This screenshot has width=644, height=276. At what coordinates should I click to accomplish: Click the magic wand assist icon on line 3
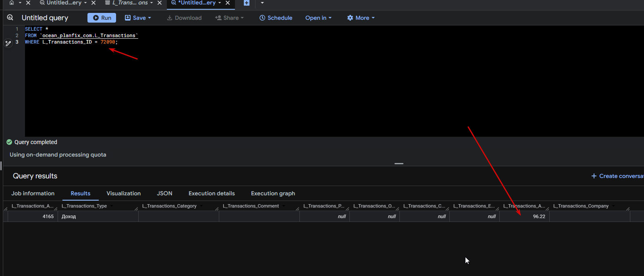(8, 43)
